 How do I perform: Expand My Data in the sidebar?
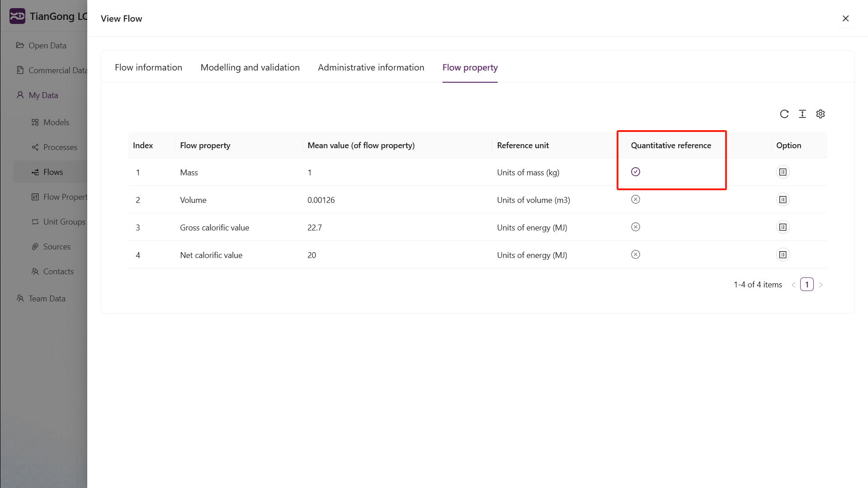point(43,95)
